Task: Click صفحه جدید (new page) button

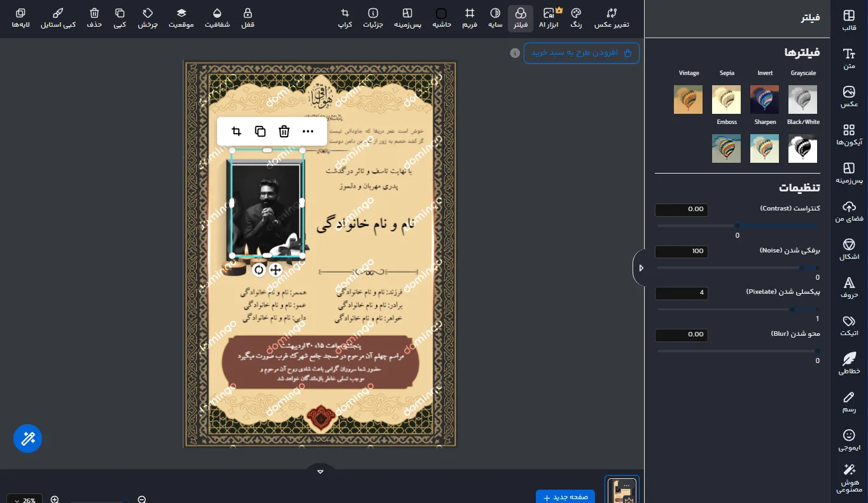Action: click(x=566, y=497)
